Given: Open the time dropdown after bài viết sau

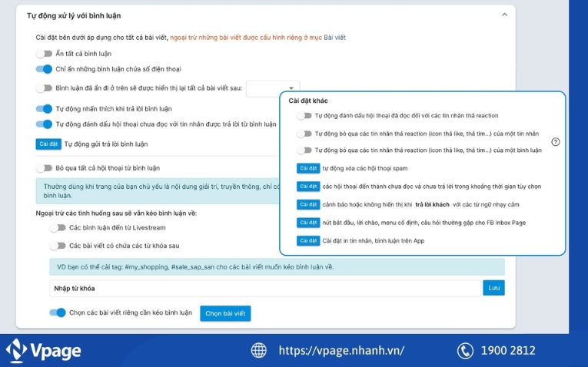Looking at the screenshot, I should [273, 88].
